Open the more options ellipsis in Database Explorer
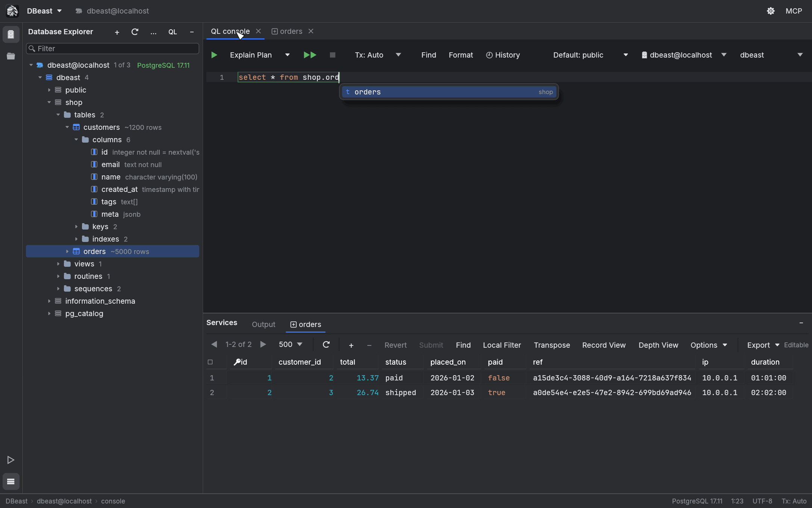Screen dimensions: 812x508 click(153, 32)
